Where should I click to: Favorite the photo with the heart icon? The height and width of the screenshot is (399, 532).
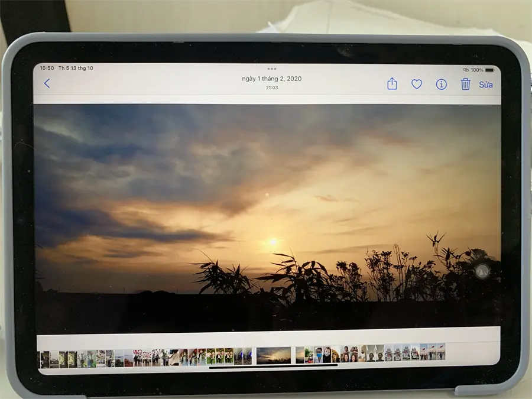point(417,84)
